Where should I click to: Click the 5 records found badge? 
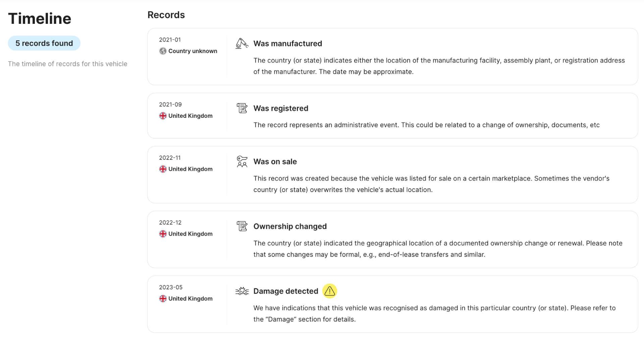(44, 43)
